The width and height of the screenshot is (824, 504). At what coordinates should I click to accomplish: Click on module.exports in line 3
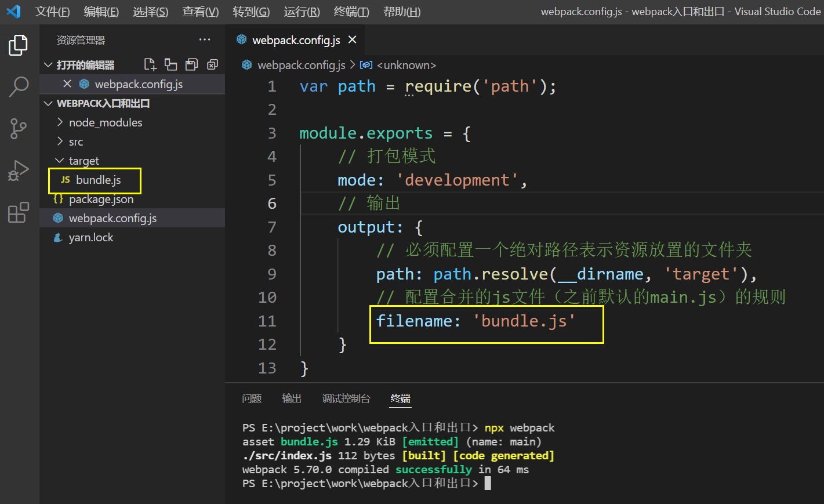366,133
